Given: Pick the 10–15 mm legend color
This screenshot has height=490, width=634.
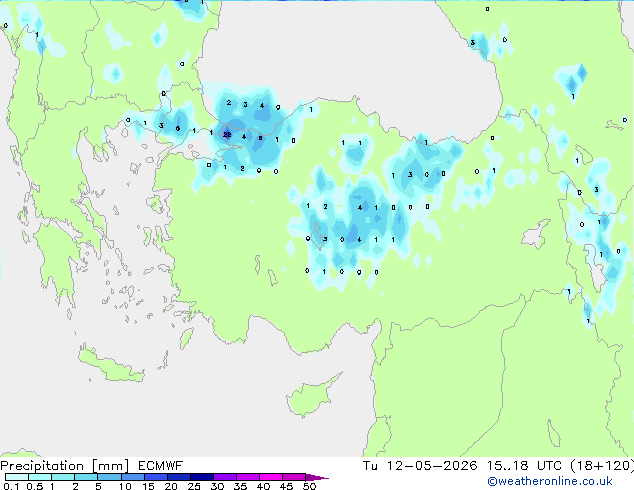Looking at the screenshot, I should coord(132,477).
